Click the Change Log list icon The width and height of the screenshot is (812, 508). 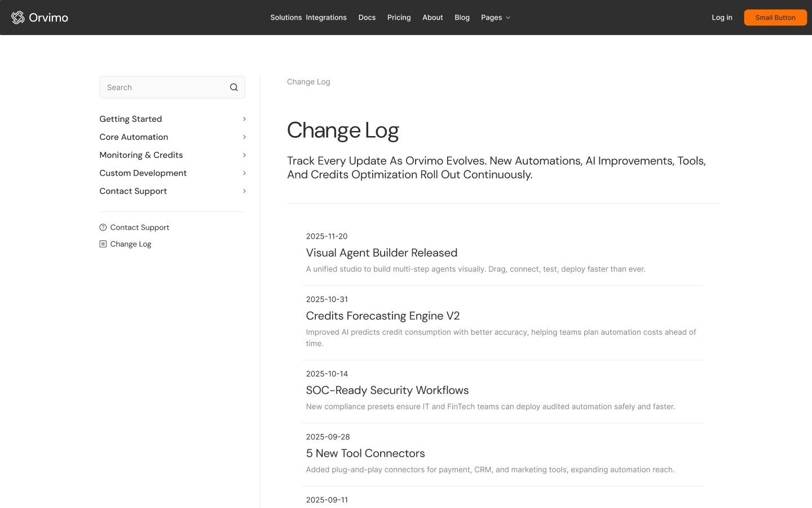pos(103,244)
